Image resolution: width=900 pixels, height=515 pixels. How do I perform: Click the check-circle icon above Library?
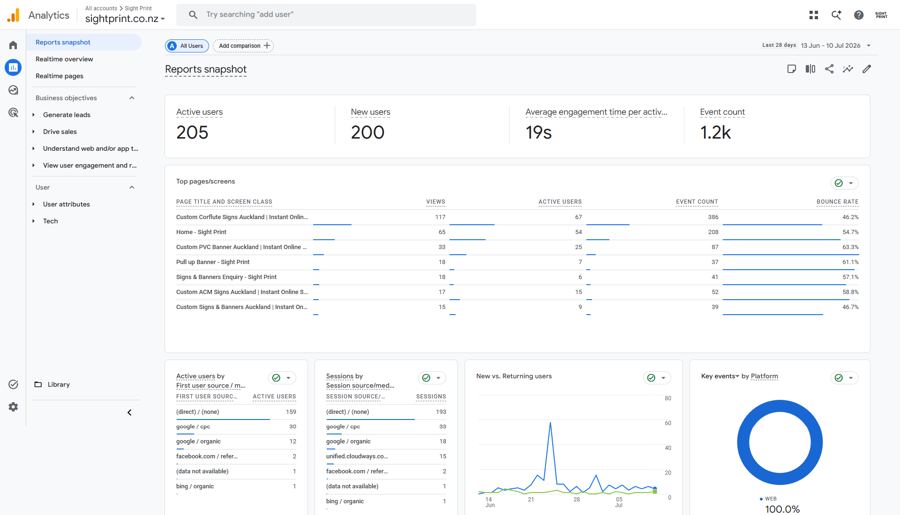(x=13, y=384)
